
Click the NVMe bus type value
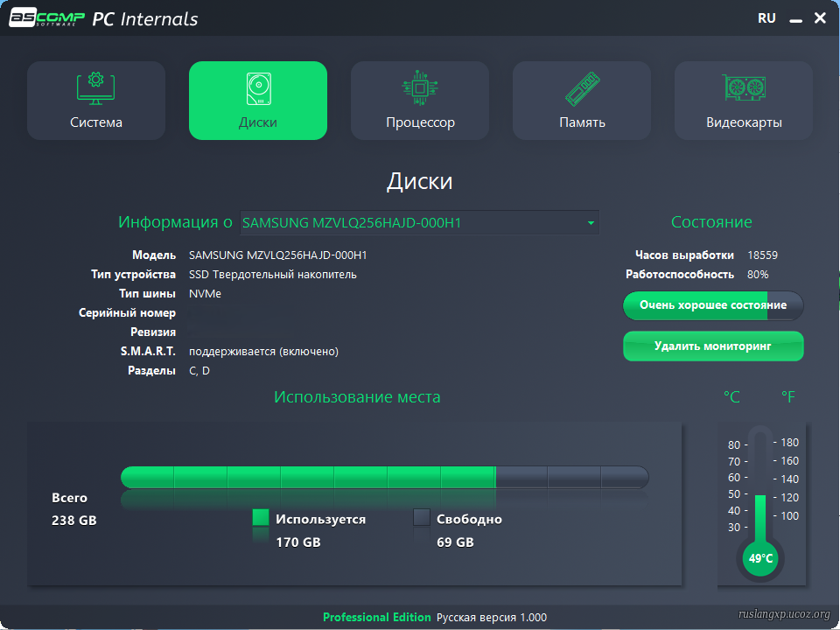pos(205,294)
